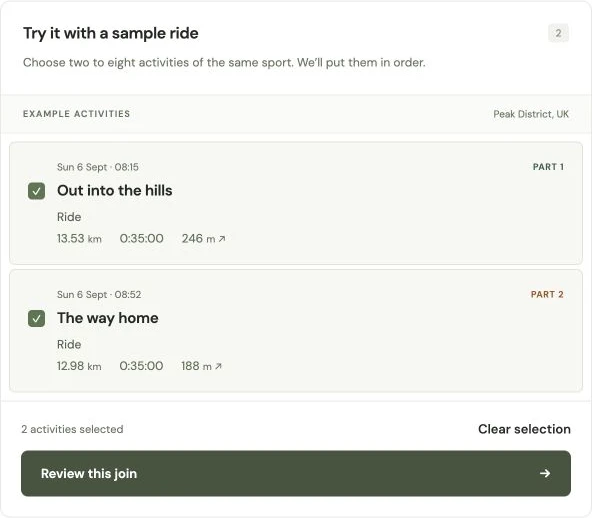
Task: Click the 'Sun 6 Sept · 08:15' timestamp
Action: [98, 167]
